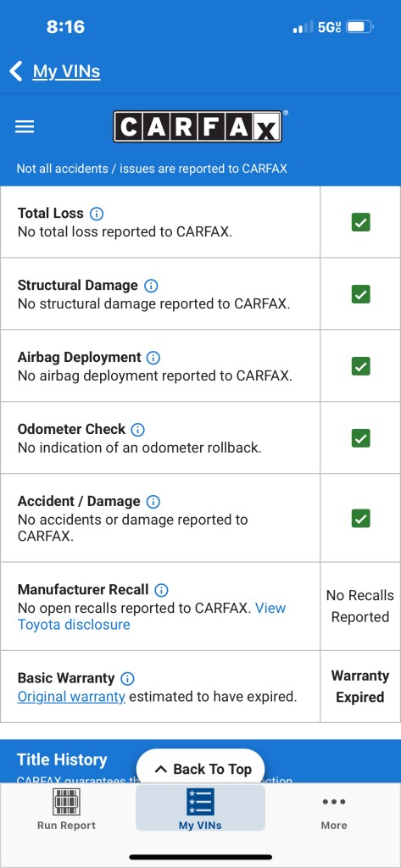Tap the Structural Damage info icon

[151, 286]
